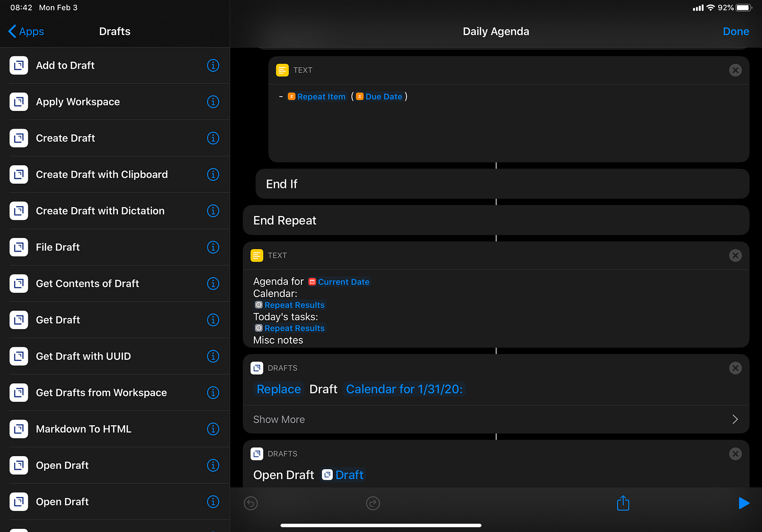Show info for Add to Draft action
The height and width of the screenshot is (532, 762).
point(213,65)
